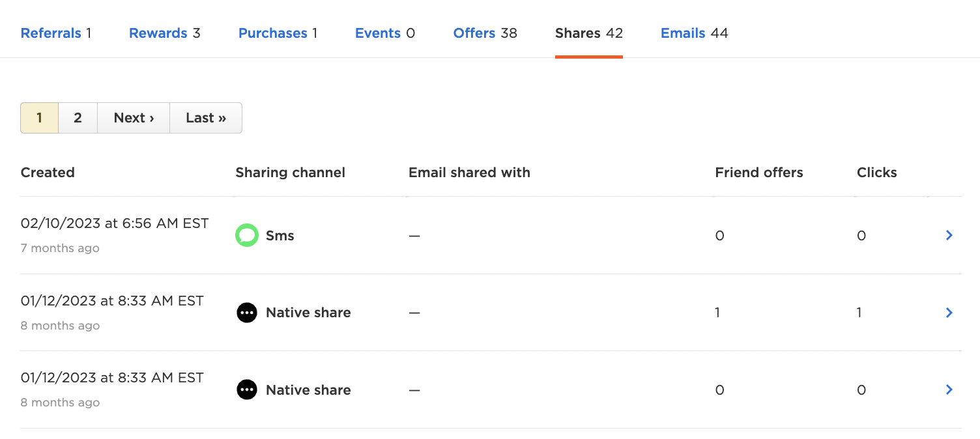The image size is (980, 439).
Task: Click the green Sms channel icon
Action: (246, 235)
